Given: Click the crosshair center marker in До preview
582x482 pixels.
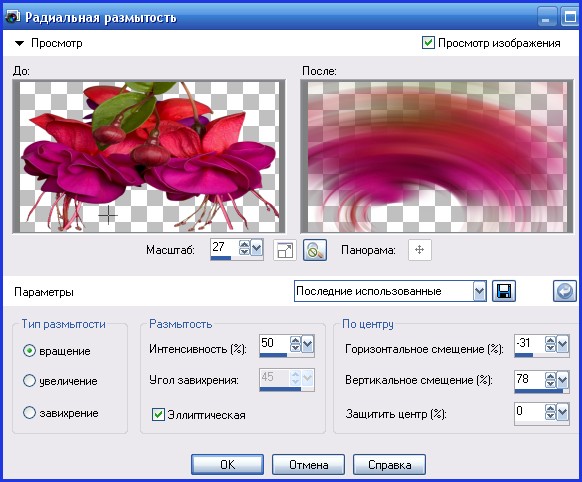Looking at the screenshot, I should click(x=108, y=214).
